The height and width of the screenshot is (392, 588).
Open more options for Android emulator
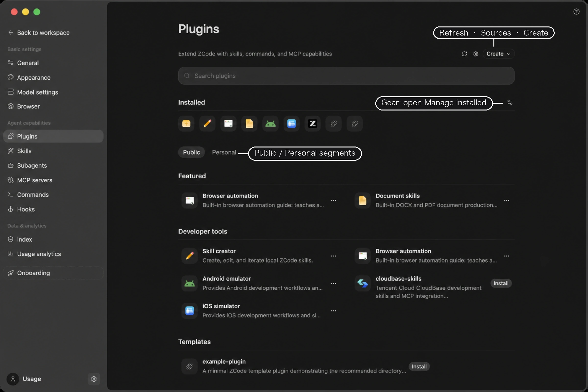pos(333,283)
